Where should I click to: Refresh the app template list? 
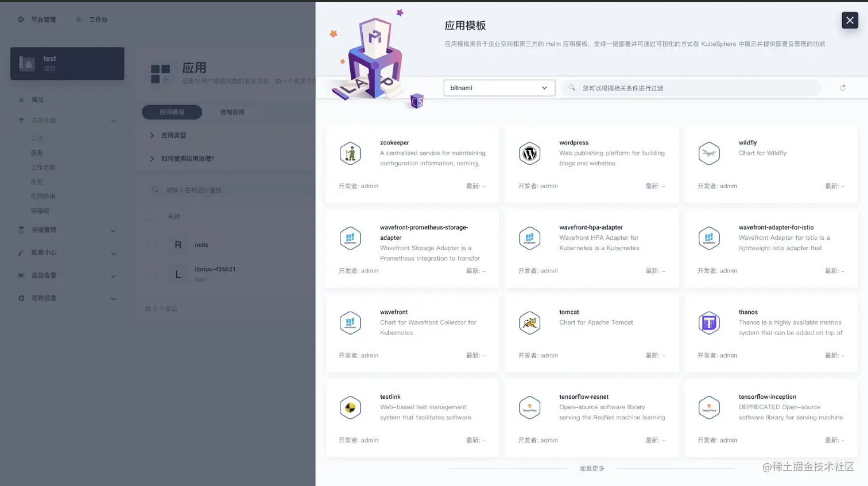843,88
